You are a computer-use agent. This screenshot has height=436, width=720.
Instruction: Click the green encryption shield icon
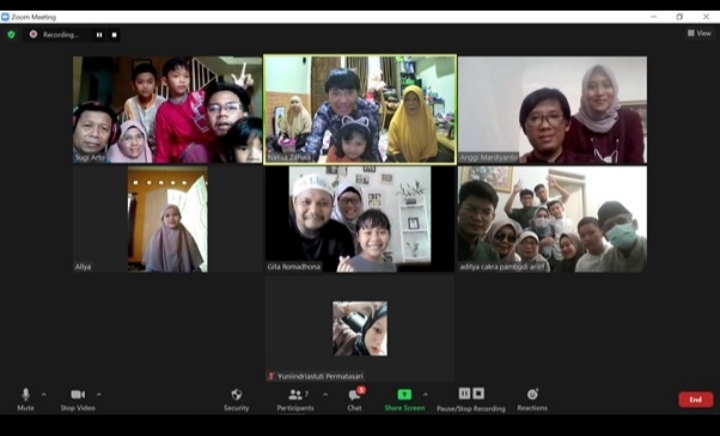click(x=11, y=34)
